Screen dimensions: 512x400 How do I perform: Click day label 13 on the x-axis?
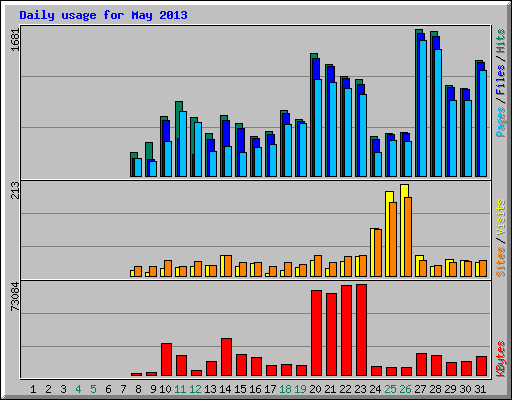[210, 389]
